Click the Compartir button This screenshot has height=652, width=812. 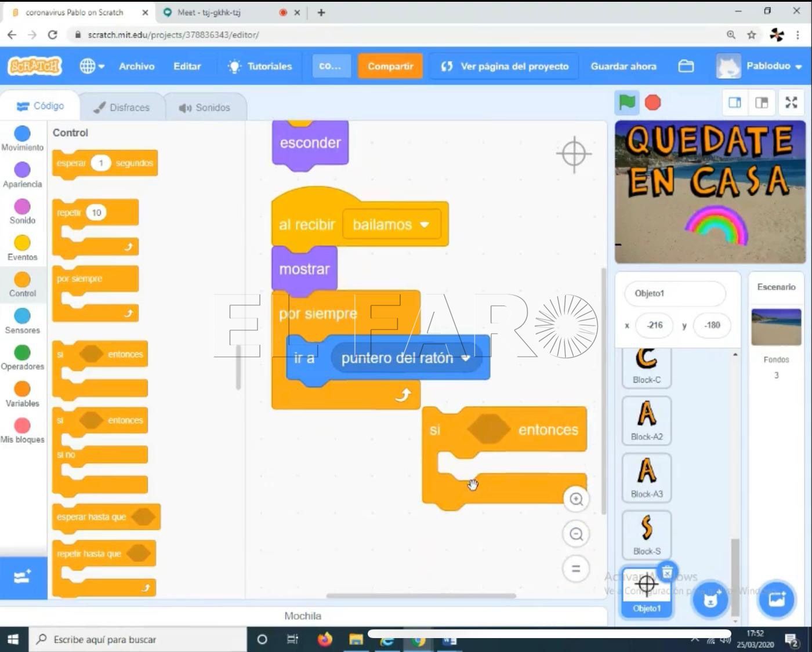tap(390, 66)
